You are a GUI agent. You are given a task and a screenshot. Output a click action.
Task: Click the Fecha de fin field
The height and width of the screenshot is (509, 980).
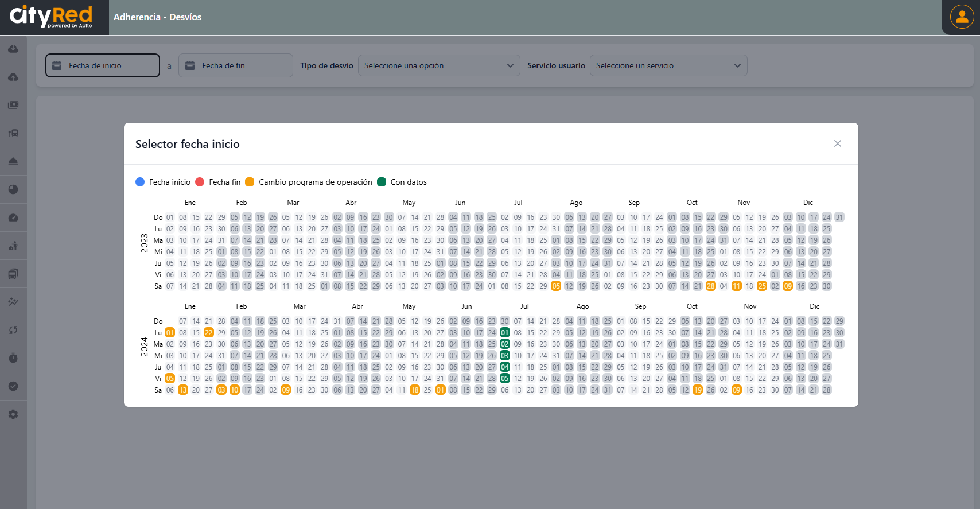click(235, 65)
